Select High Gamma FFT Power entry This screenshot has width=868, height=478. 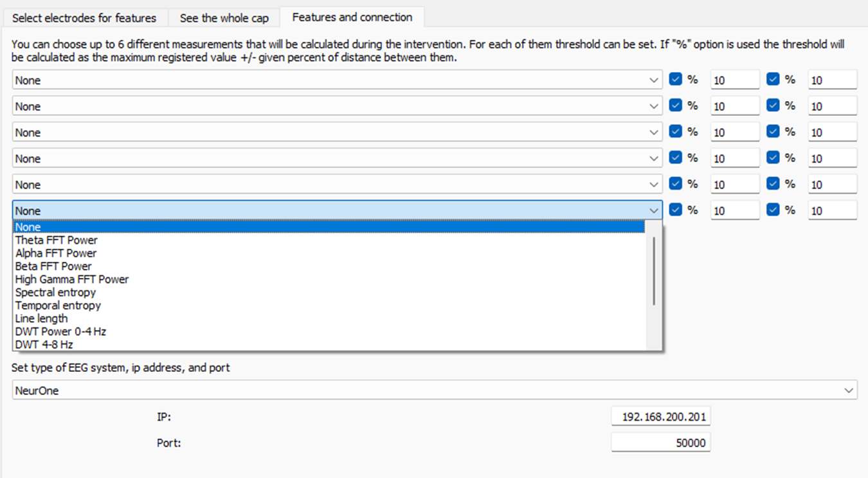coord(72,279)
